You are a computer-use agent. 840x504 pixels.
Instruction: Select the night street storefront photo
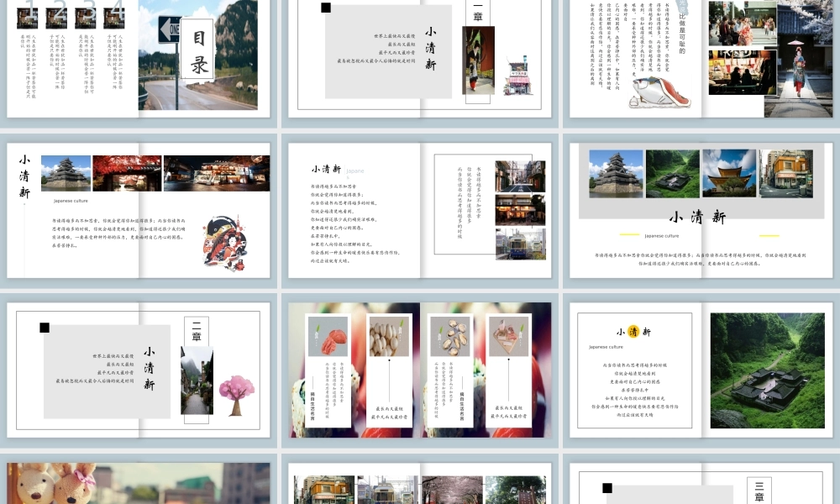coord(217,174)
